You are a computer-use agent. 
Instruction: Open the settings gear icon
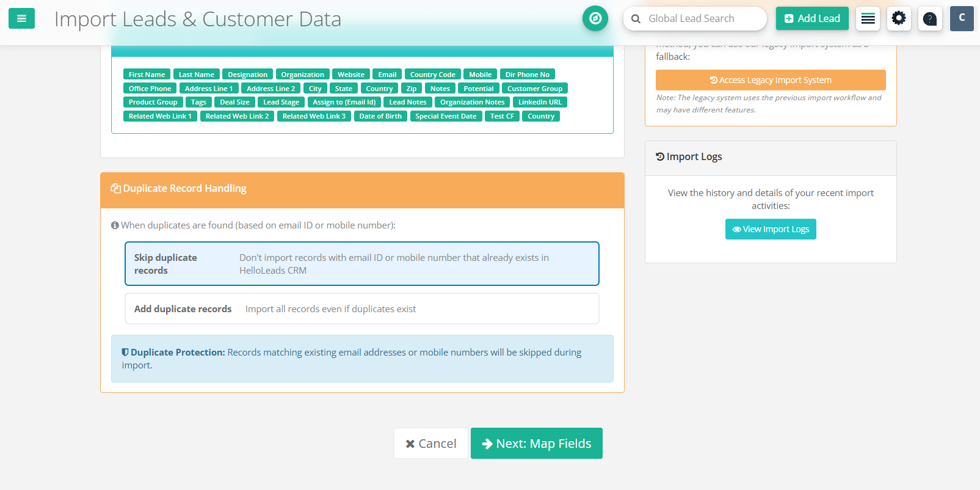pos(899,18)
